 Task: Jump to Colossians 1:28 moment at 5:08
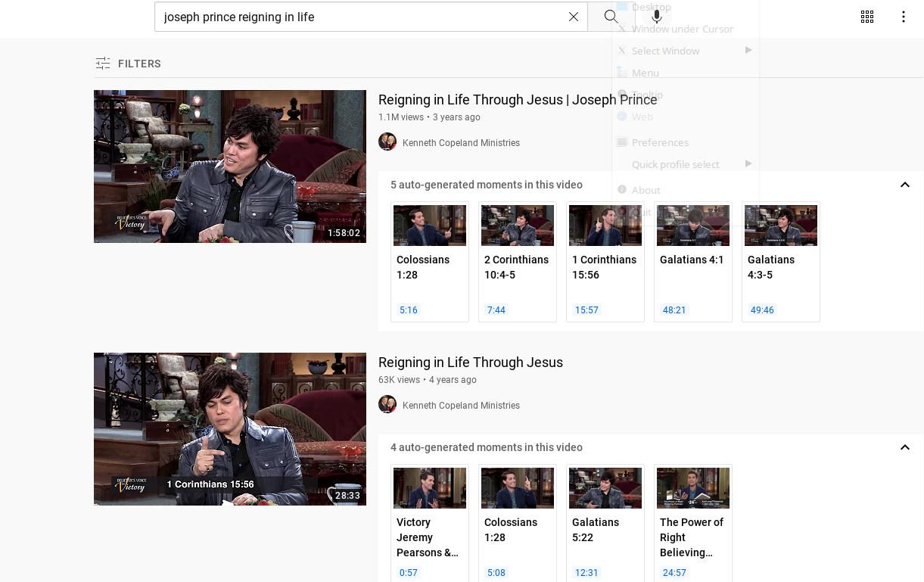point(518,523)
